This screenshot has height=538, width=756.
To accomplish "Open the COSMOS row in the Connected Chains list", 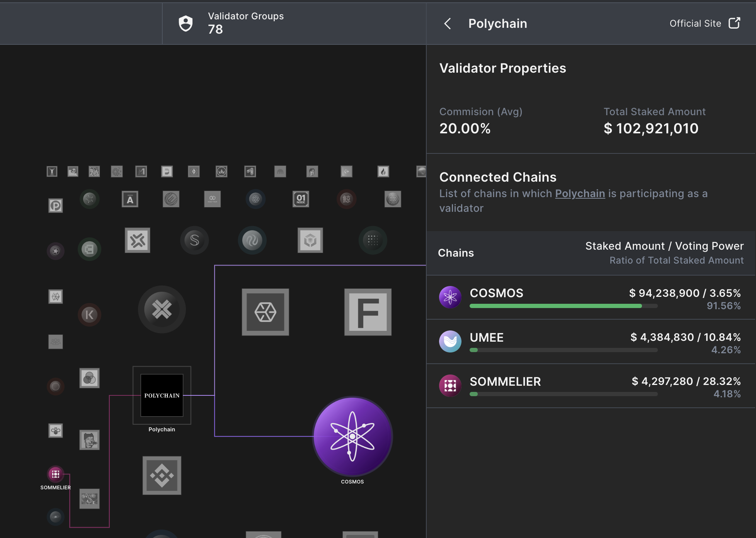I will tap(591, 298).
